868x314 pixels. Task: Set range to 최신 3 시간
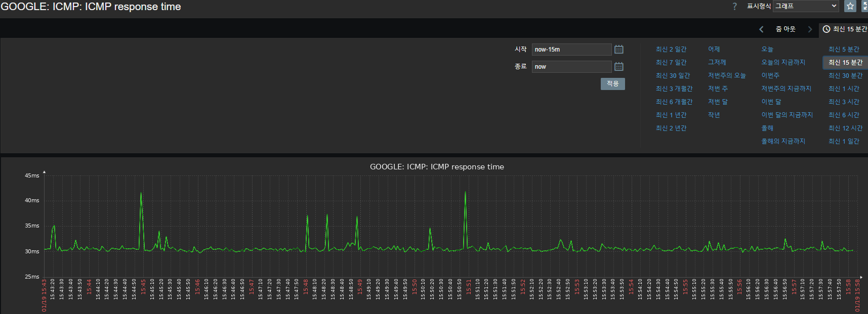pyautogui.click(x=844, y=102)
